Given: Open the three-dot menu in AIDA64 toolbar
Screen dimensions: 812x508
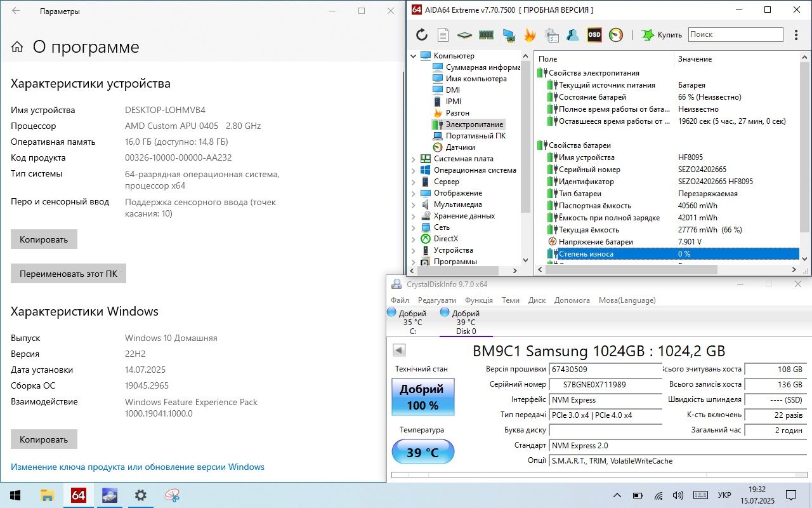Looking at the screenshot, I should click(x=797, y=35).
